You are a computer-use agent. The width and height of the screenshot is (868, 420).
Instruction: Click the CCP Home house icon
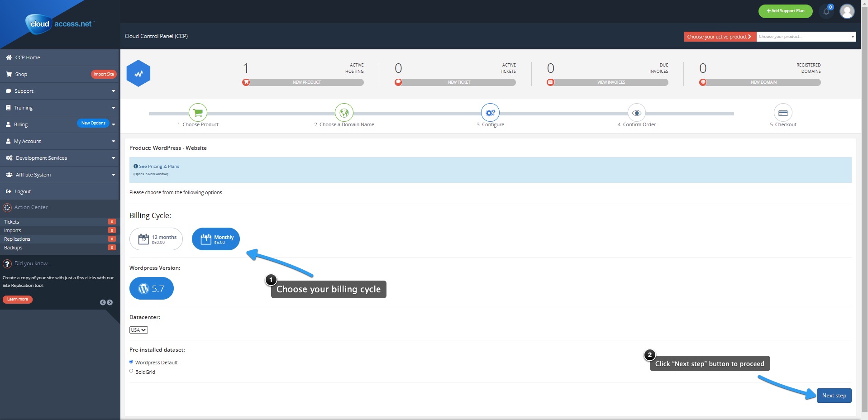click(9, 57)
